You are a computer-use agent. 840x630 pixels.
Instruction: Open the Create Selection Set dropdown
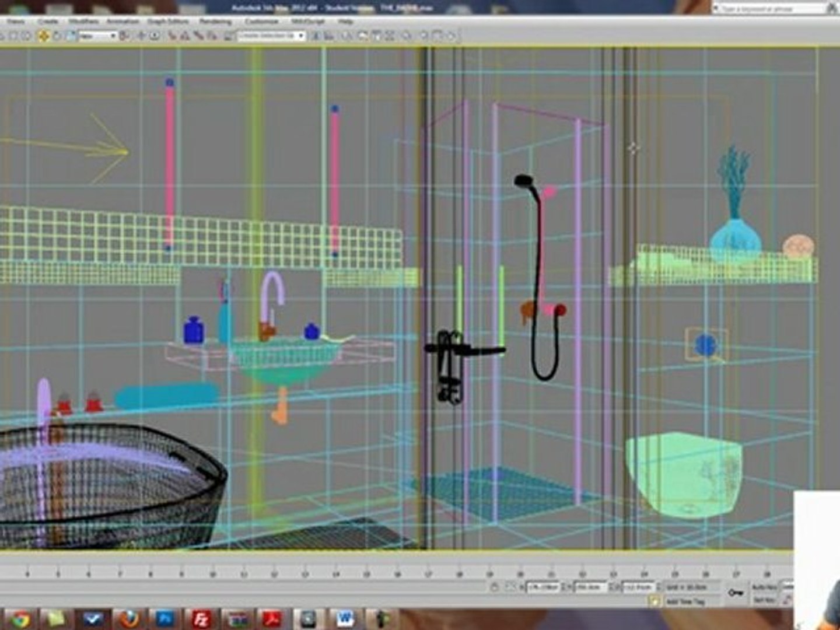tap(271, 36)
